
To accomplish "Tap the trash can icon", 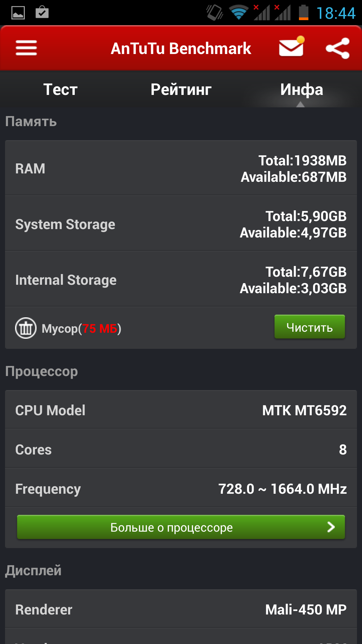I will [x=25, y=328].
